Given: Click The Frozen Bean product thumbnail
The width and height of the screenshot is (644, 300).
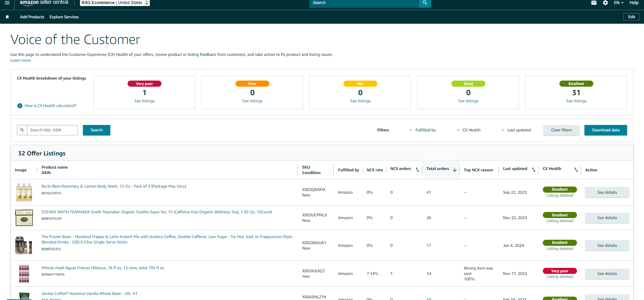Looking at the screenshot, I should click(x=24, y=245).
